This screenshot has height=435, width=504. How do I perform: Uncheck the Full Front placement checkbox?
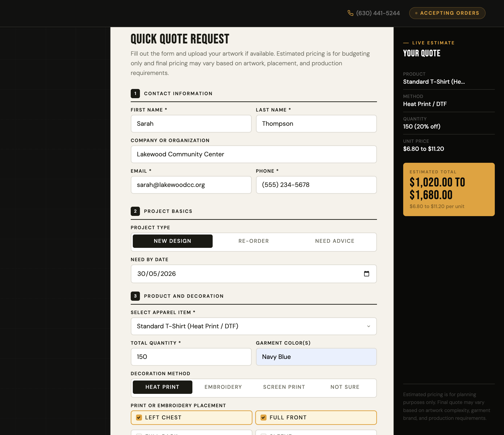[263, 418]
